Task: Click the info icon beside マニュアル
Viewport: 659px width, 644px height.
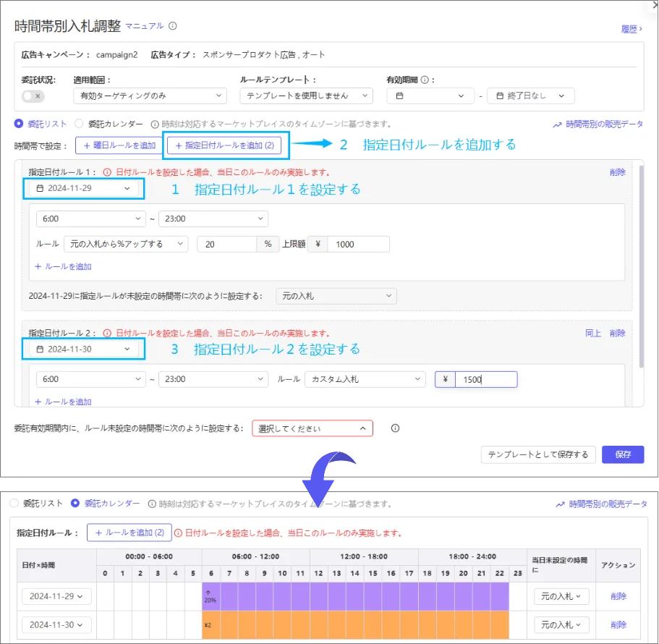Action: [x=173, y=26]
